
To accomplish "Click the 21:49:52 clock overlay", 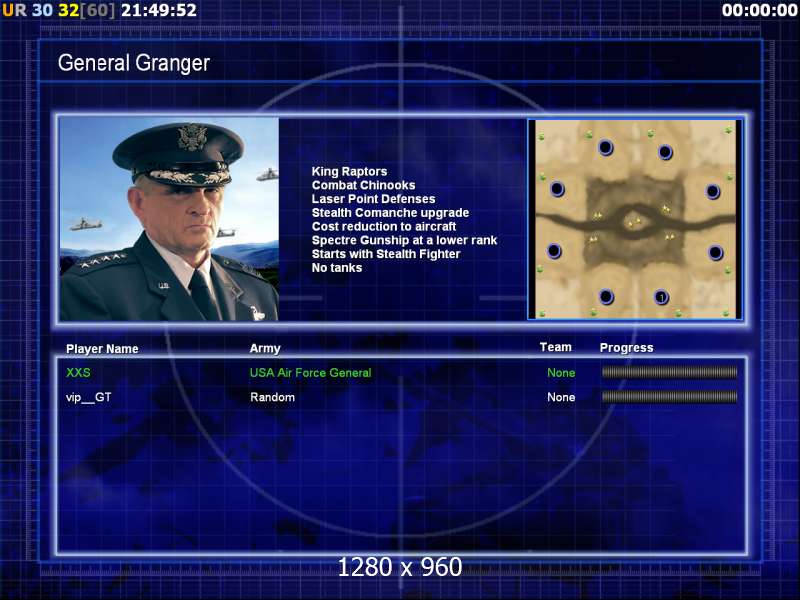I will click(x=159, y=10).
